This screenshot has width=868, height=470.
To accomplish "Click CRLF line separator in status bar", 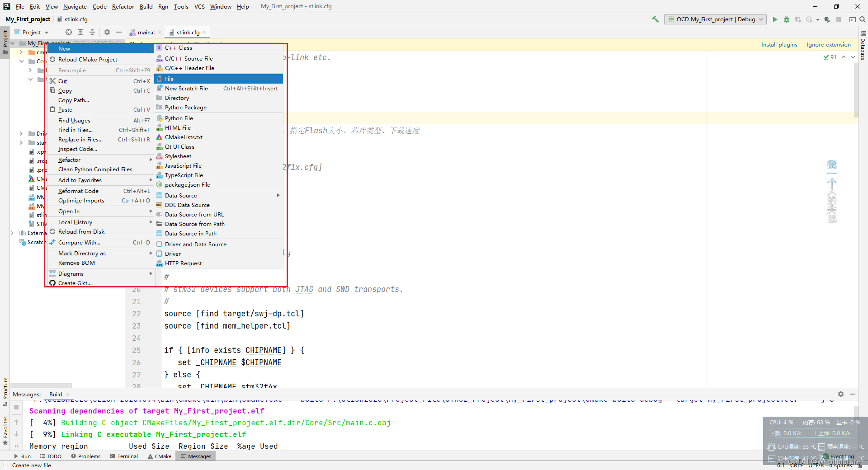I will (796, 465).
